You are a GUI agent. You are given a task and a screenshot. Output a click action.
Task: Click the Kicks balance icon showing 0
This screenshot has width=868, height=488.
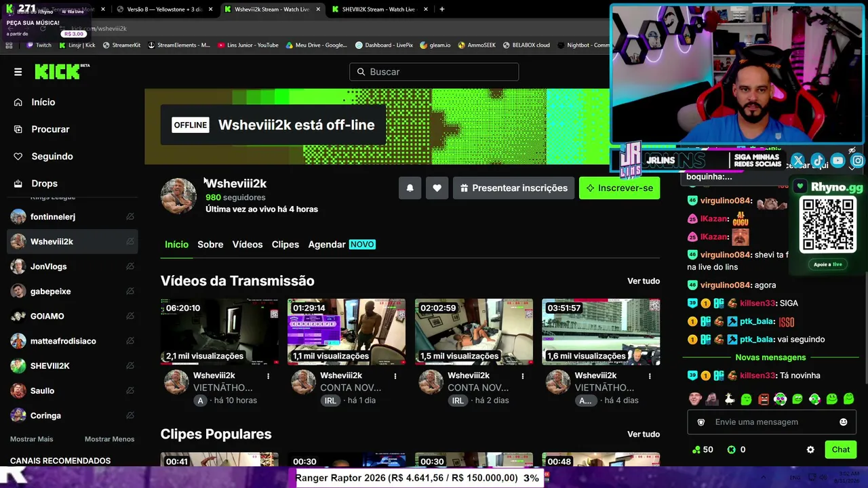click(731, 449)
